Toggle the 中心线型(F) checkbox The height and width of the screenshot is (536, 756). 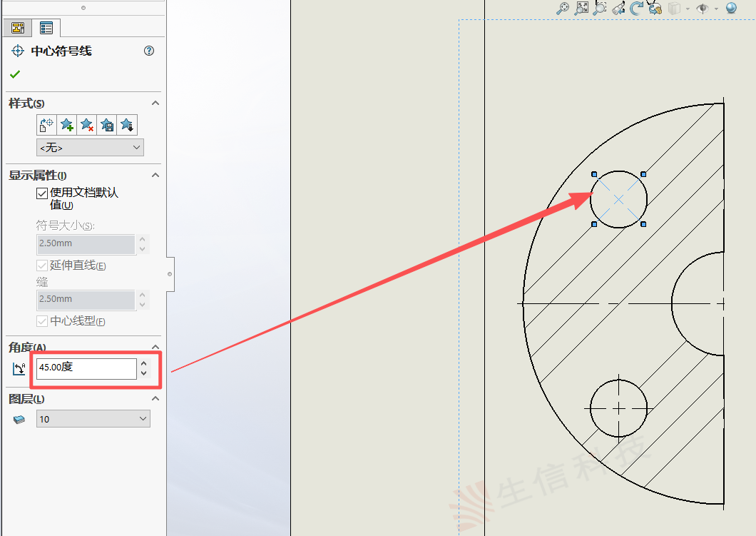42,321
